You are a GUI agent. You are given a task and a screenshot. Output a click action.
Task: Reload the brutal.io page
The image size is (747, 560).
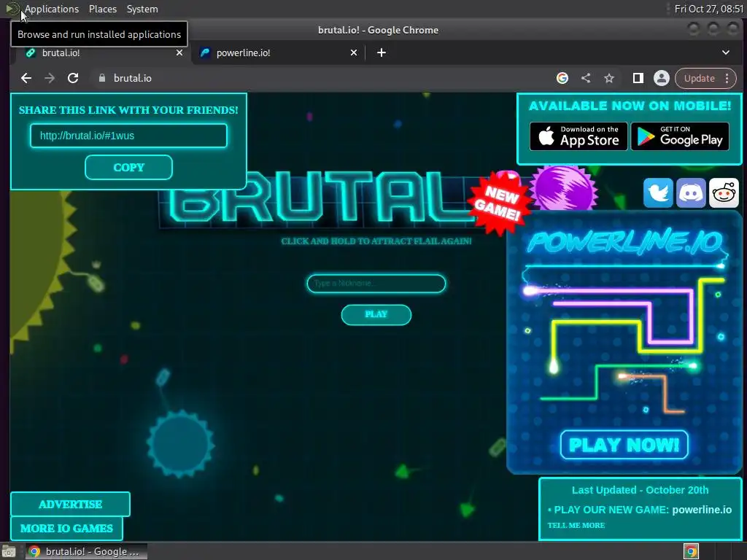pos(73,78)
